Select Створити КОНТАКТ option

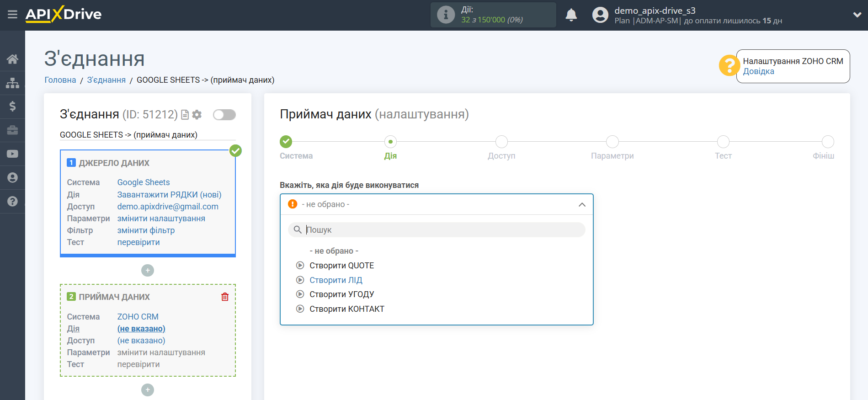(346, 309)
